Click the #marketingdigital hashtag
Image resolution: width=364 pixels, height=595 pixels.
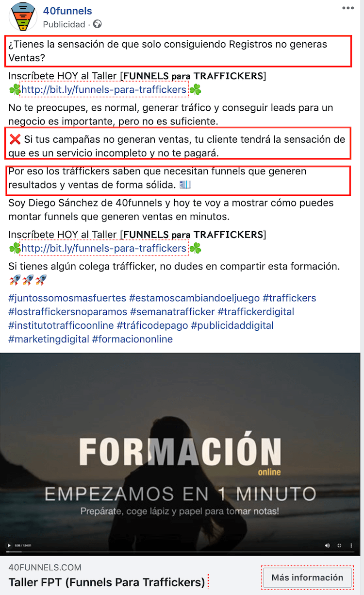49,339
